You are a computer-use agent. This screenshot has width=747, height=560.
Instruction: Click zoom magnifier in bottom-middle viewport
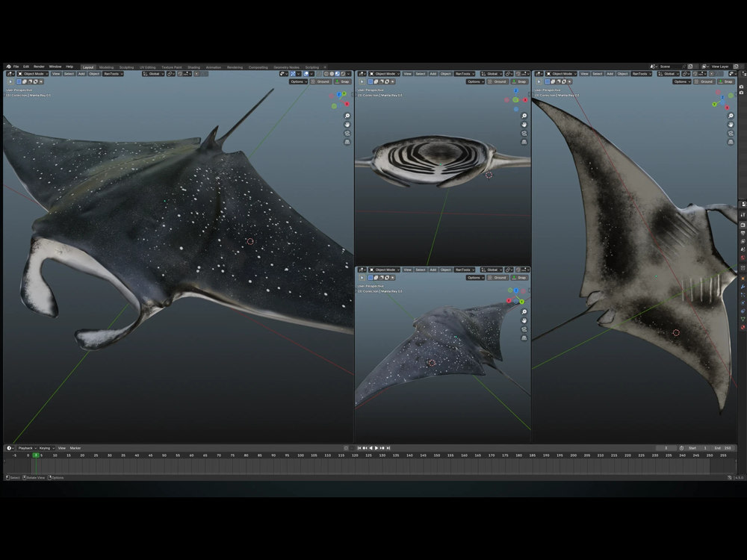click(x=524, y=312)
